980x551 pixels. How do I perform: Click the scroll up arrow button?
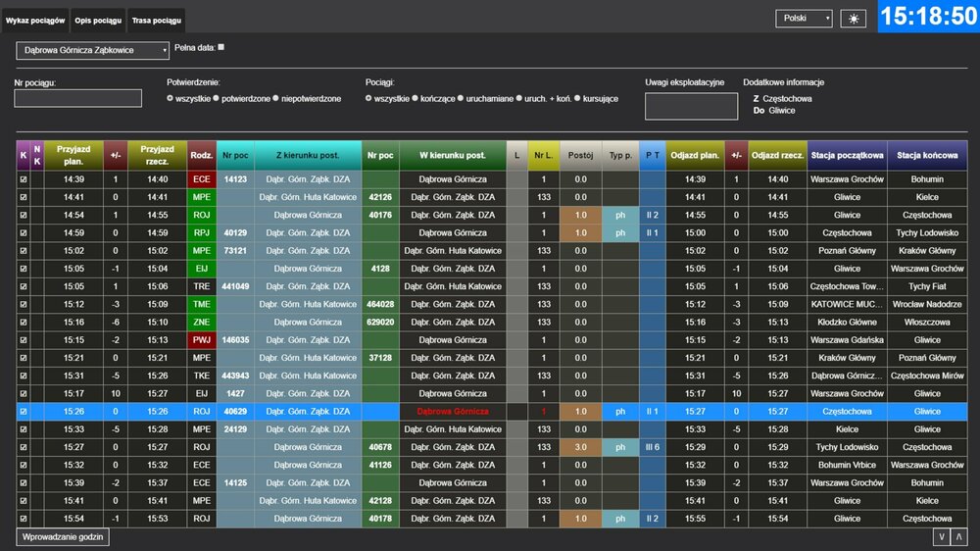pos(960,537)
